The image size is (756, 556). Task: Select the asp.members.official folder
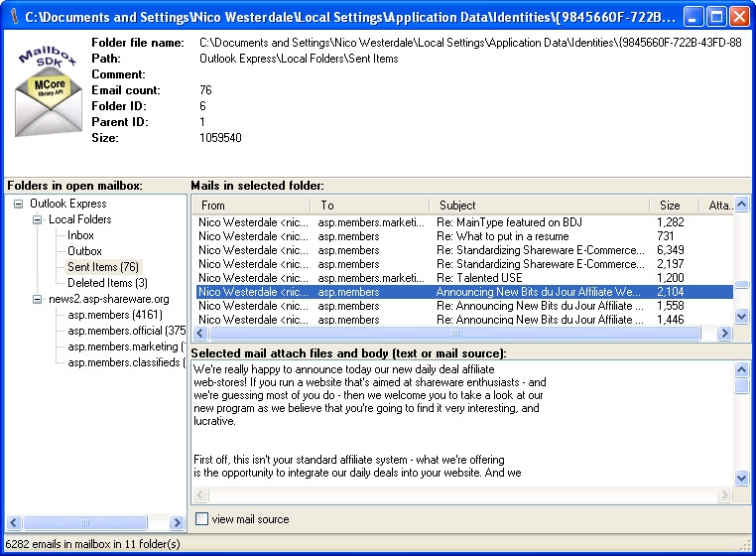coord(126,331)
